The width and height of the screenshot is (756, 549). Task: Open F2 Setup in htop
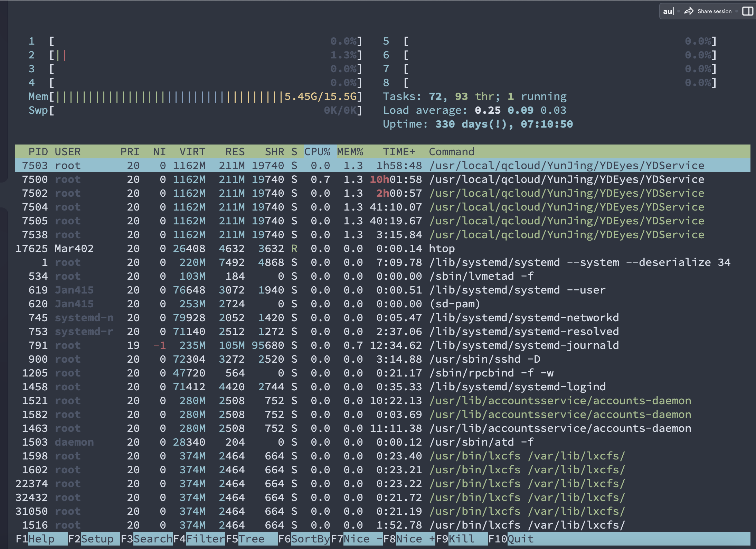click(x=94, y=539)
